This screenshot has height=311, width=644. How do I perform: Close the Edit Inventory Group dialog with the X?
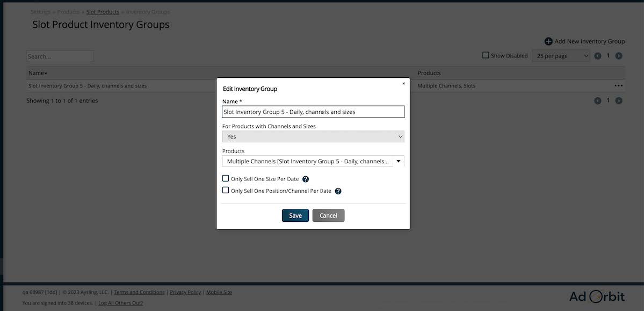tap(403, 83)
